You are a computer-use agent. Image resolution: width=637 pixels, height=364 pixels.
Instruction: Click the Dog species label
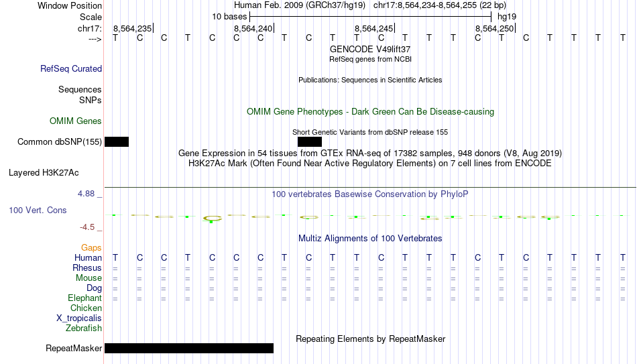point(95,288)
